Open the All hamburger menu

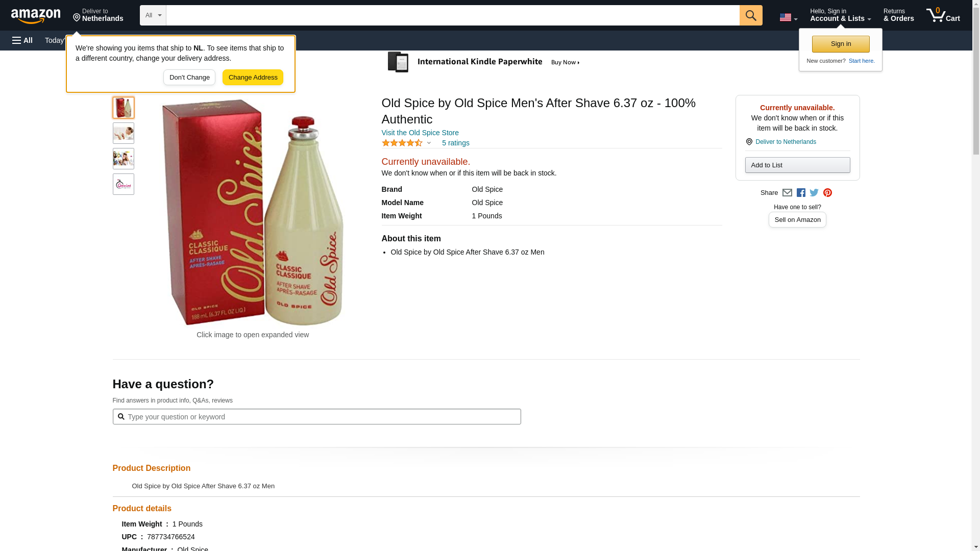(x=22, y=40)
